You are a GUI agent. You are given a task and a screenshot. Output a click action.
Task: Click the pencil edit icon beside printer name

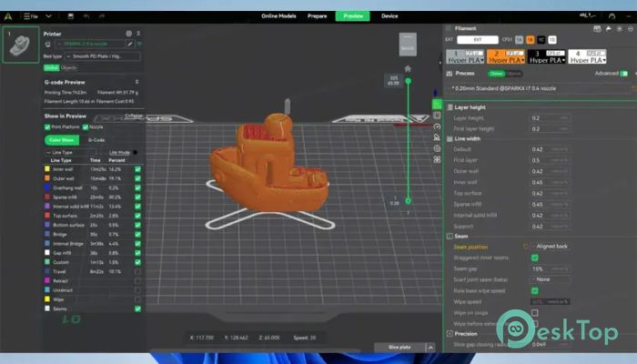point(130,44)
